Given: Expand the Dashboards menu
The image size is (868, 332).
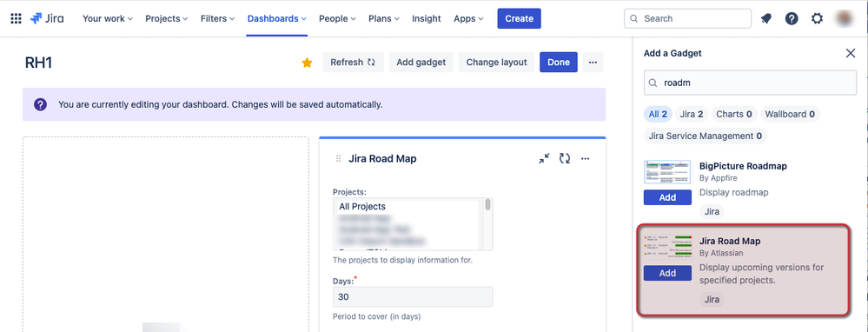Looking at the screenshot, I should tap(277, 18).
